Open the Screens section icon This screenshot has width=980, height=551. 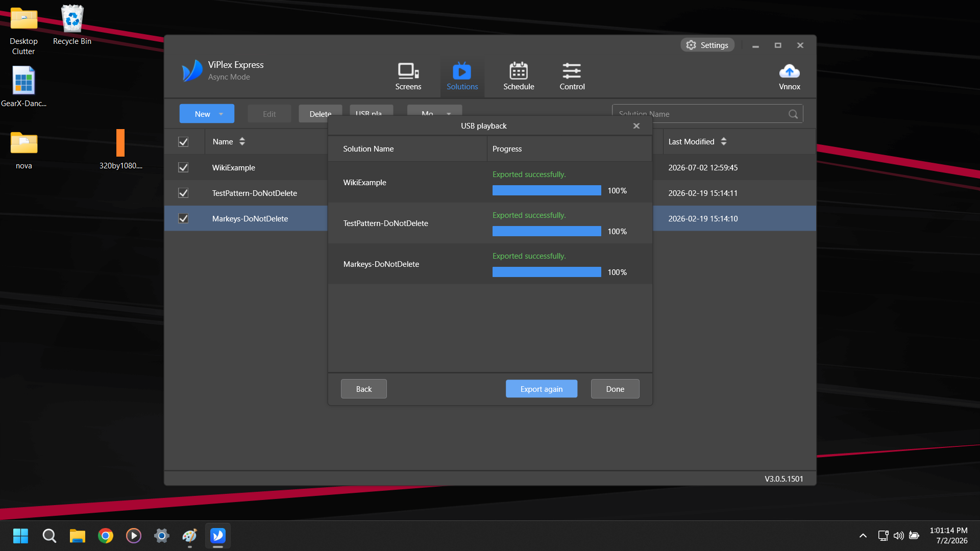click(408, 71)
